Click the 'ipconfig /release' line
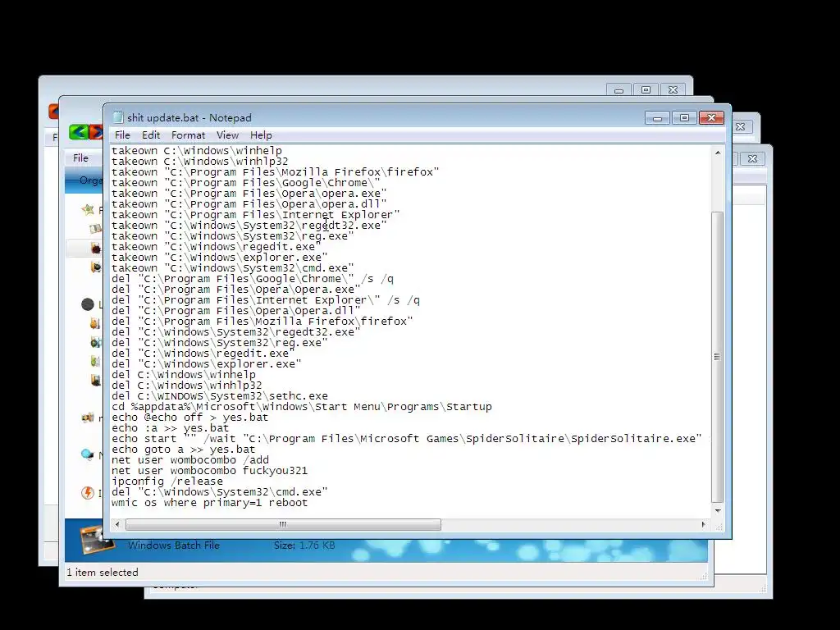 click(167, 481)
